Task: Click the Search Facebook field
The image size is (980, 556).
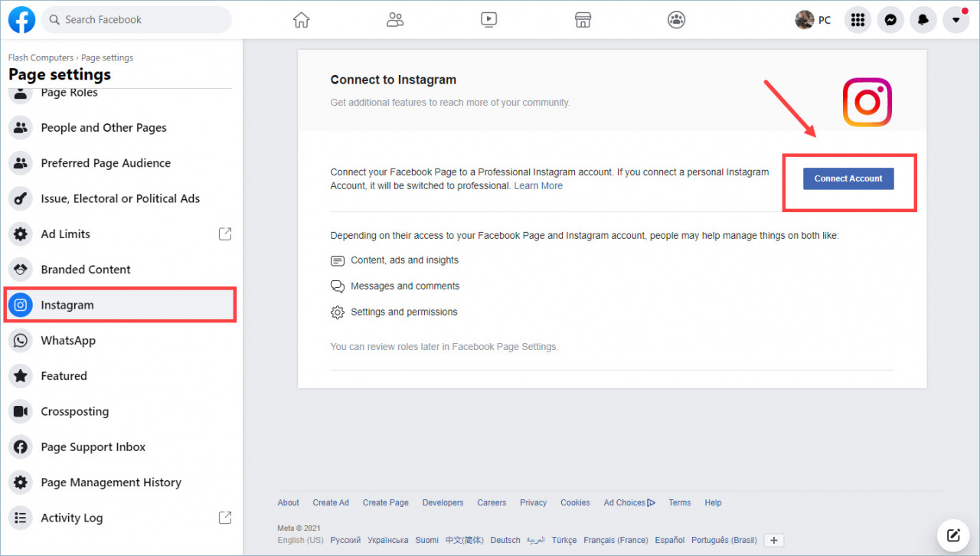Action: click(x=136, y=20)
